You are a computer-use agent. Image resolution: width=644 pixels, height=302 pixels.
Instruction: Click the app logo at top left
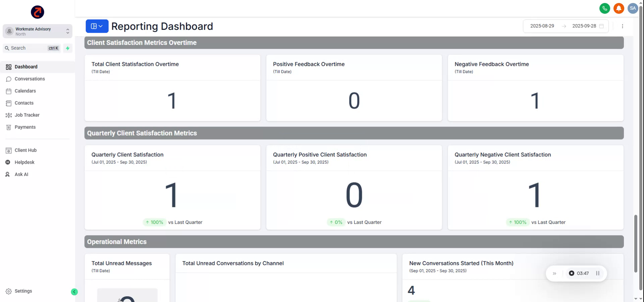38,12
